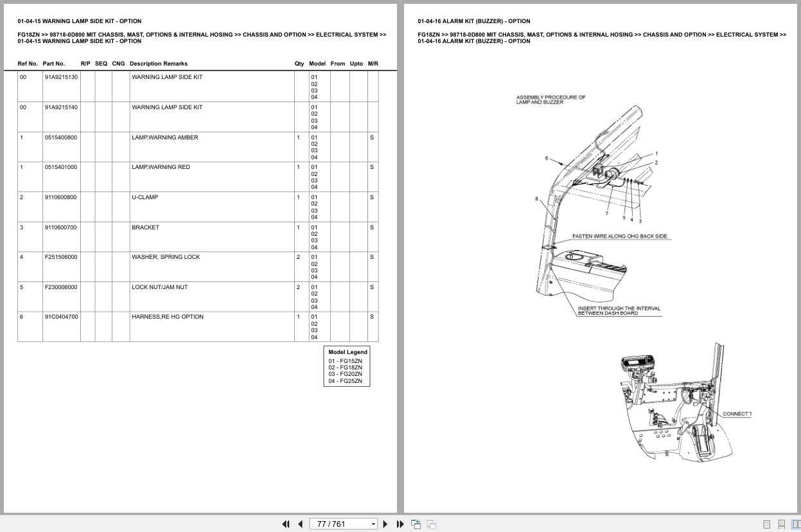Click the FASTEN WIRE ALONG OHG BACK SIDE label
This screenshot has height=532, width=801.
pyautogui.click(x=620, y=236)
